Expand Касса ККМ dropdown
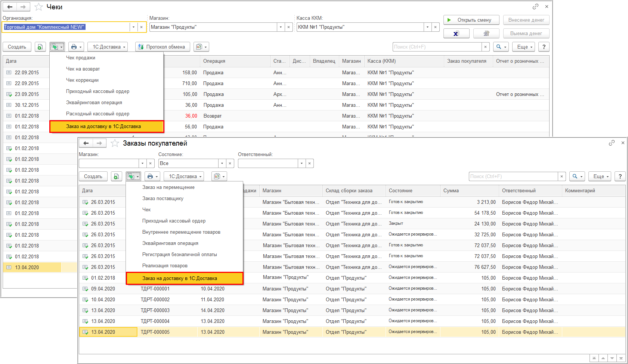The width and height of the screenshot is (628, 364). point(427,27)
